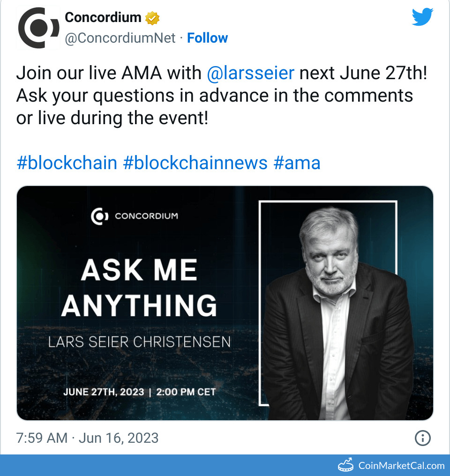Open the @larsseier mention
Viewport: 450px width, 476px height.
click(251, 73)
